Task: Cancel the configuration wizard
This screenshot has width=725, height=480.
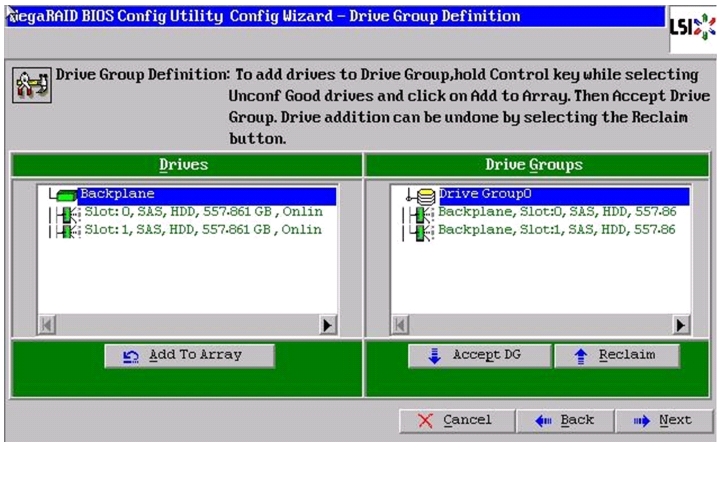Action: tap(457, 421)
